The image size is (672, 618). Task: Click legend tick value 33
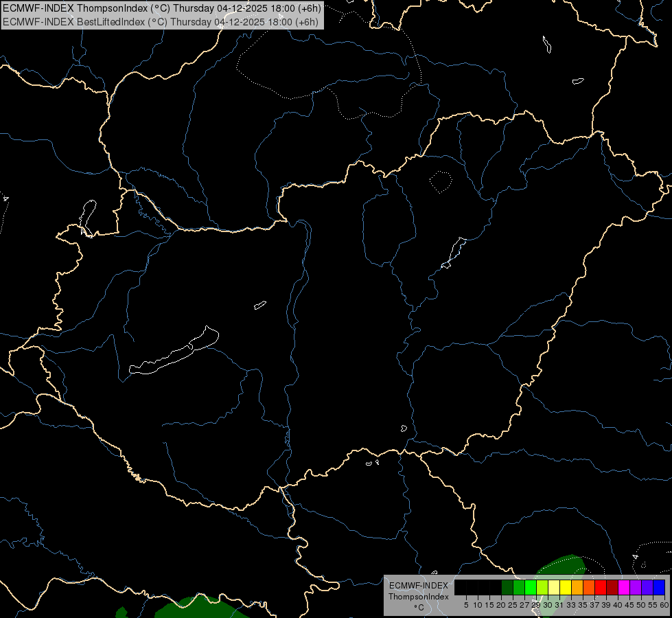[x=571, y=605]
